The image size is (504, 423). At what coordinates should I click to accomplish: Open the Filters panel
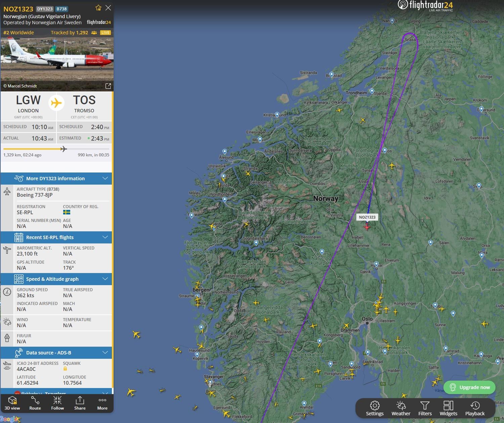tap(425, 409)
